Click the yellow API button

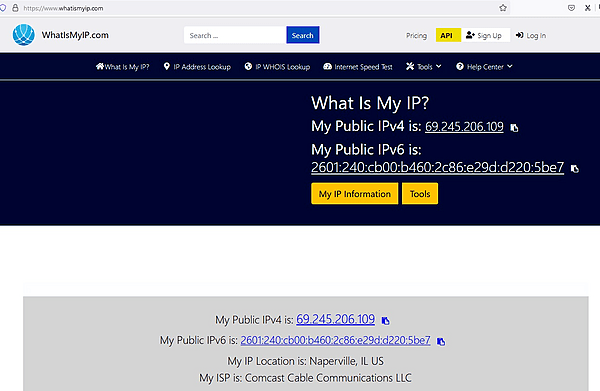(x=447, y=36)
